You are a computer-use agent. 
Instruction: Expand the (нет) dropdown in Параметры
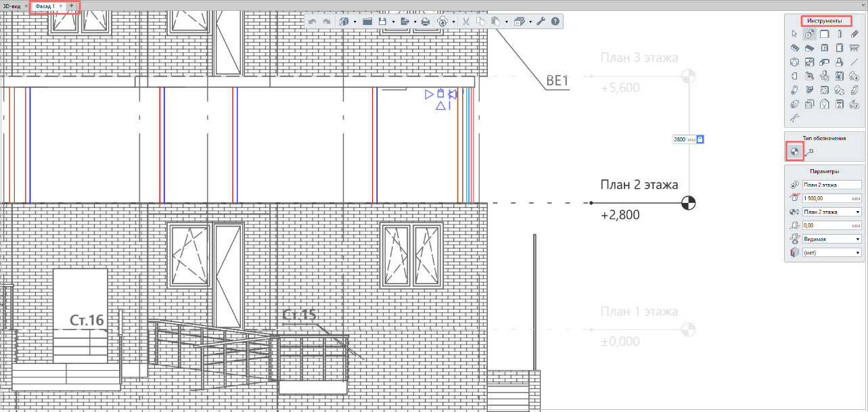point(831,252)
